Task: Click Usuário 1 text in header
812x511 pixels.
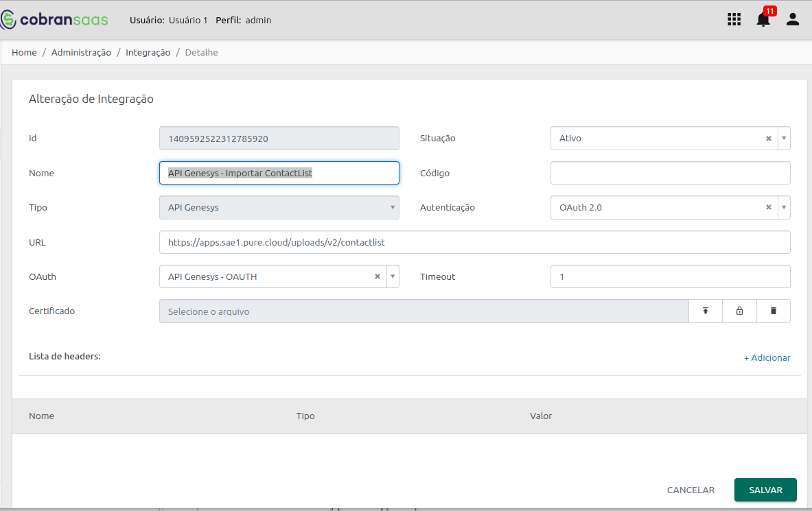Action: [x=188, y=20]
